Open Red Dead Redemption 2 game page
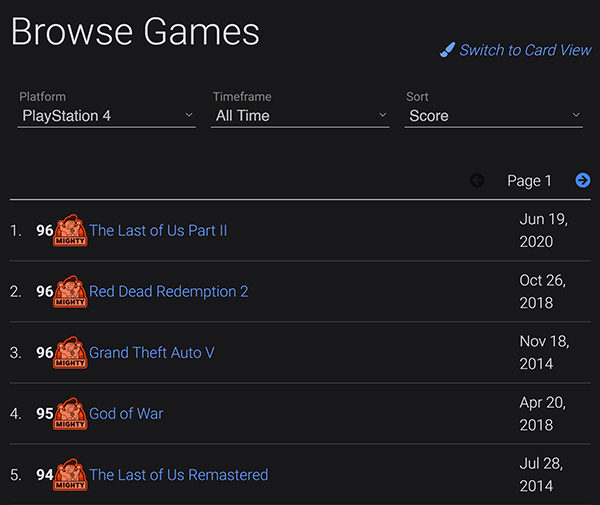This screenshot has height=505, width=600. tap(168, 292)
